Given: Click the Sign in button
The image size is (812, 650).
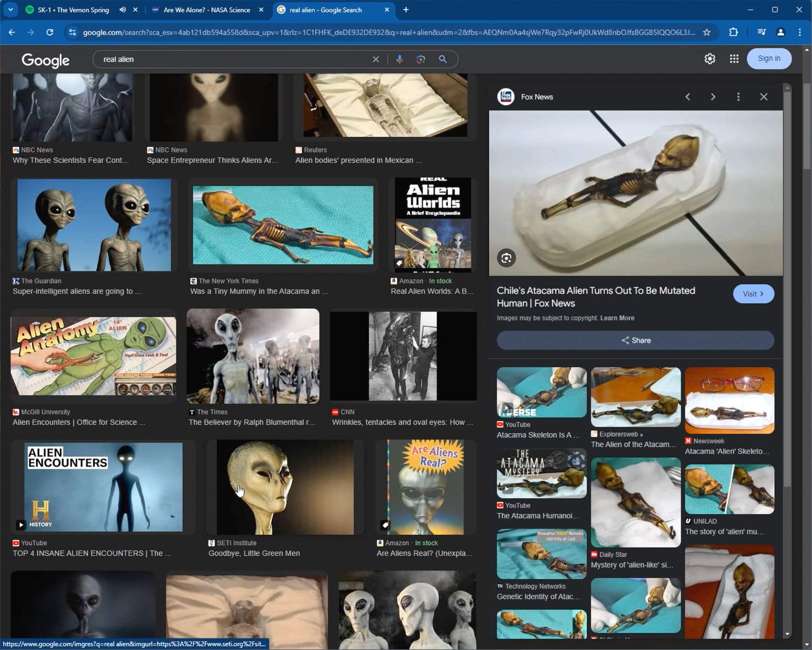Looking at the screenshot, I should pos(769,58).
